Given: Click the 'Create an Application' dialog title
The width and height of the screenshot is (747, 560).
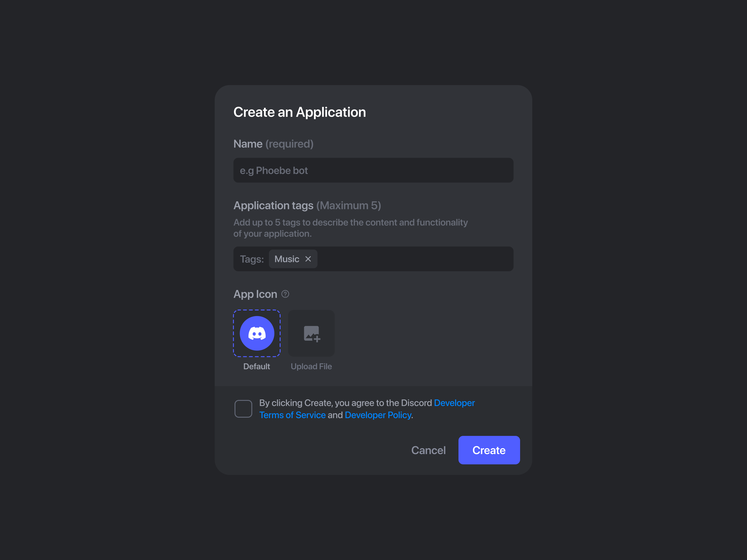Looking at the screenshot, I should point(300,112).
